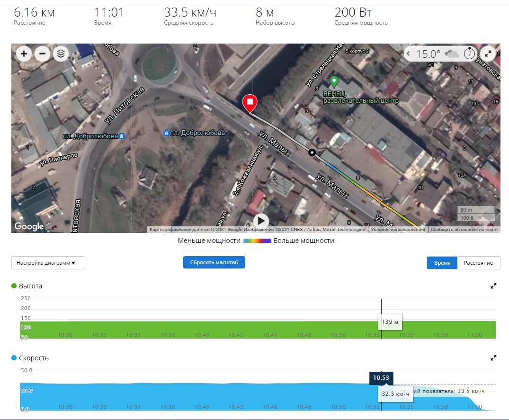
Task: Open the map layers selector
Action: [61, 54]
